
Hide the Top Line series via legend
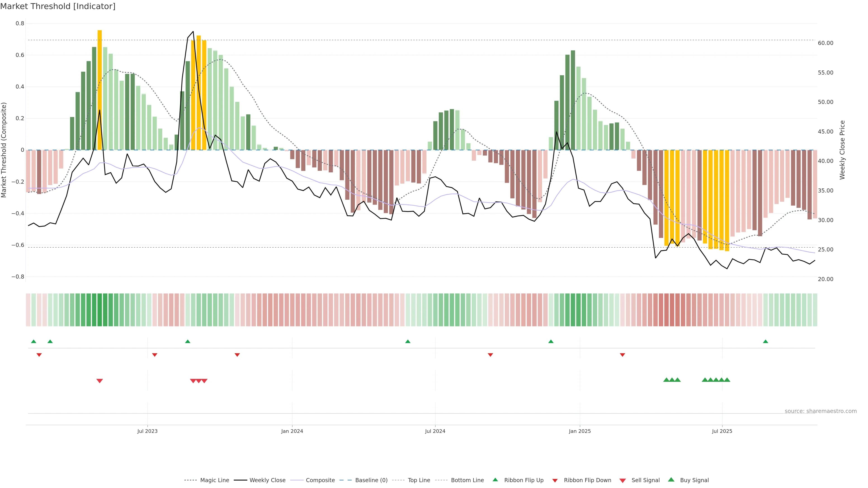[x=419, y=480]
